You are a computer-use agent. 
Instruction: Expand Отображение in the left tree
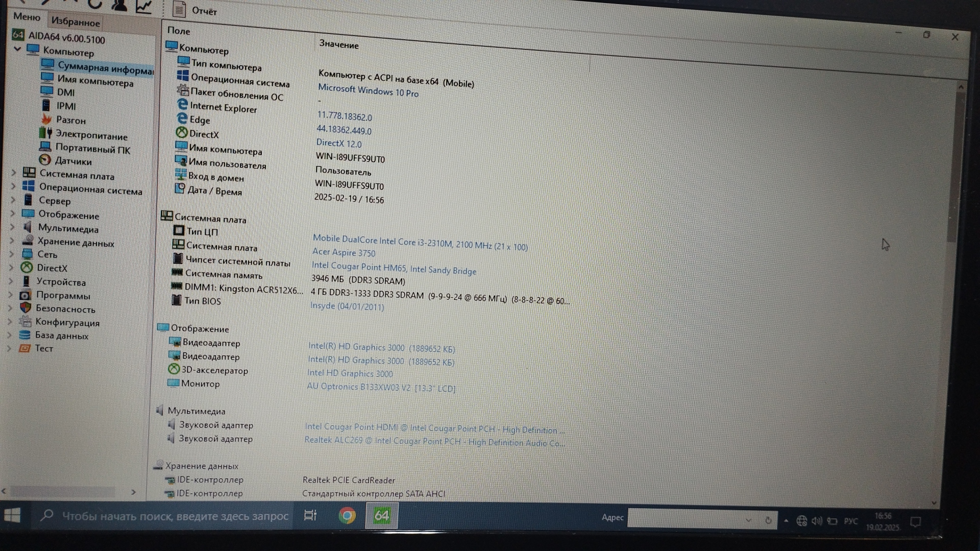[13, 213]
